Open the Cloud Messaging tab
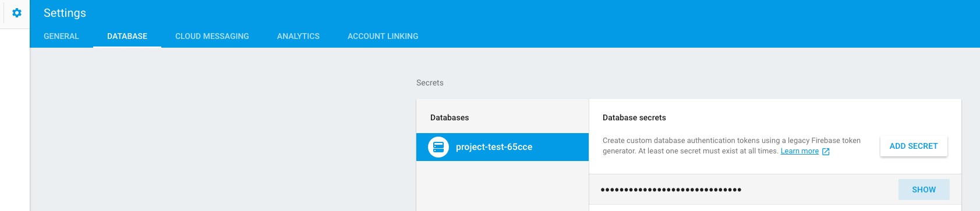This screenshot has height=211, width=980. tap(212, 36)
